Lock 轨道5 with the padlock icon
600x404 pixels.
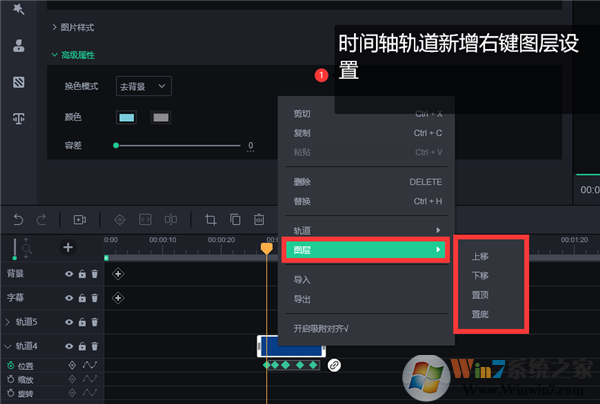(x=82, y=322)
